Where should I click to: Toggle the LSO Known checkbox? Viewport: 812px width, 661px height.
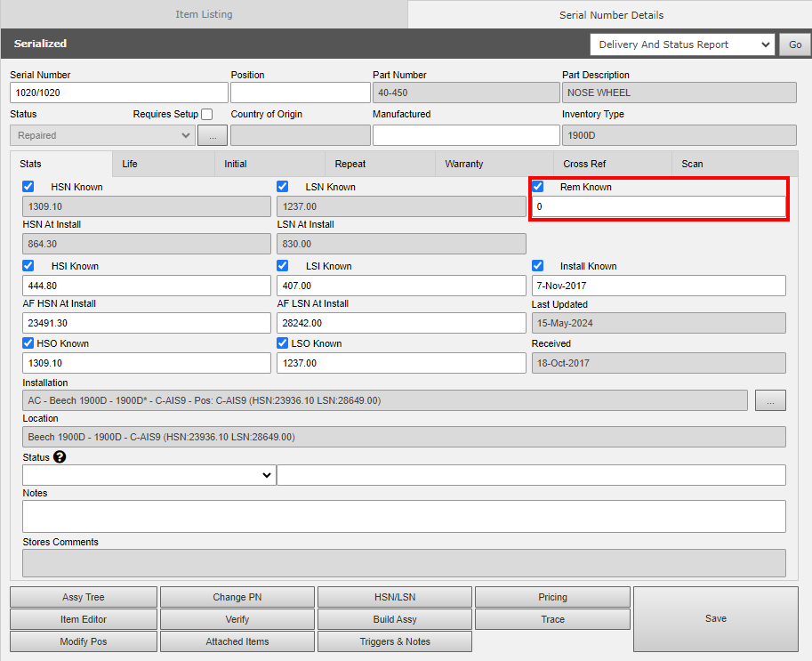pos(283,343)
